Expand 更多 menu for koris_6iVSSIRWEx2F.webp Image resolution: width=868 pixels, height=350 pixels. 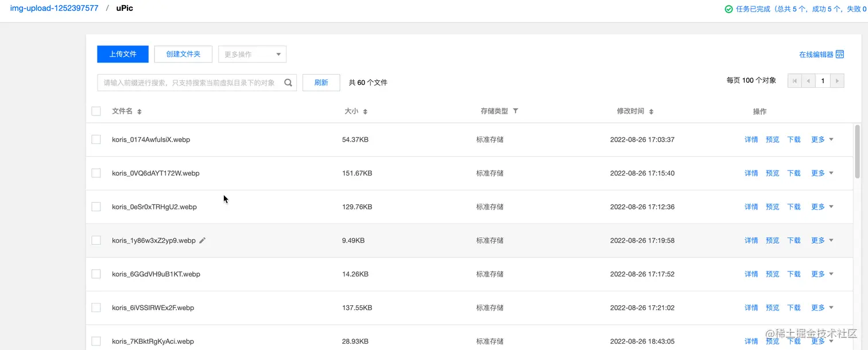click(x=822, y=308)
